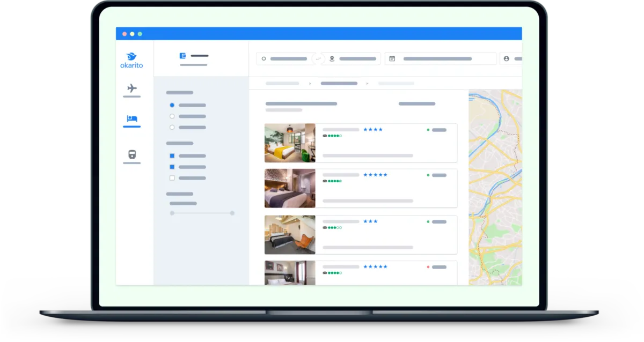Open the three-star hotel room thumbnail
Screen dimensions: 644x342
pyautogui.click(x=290, y=235)
